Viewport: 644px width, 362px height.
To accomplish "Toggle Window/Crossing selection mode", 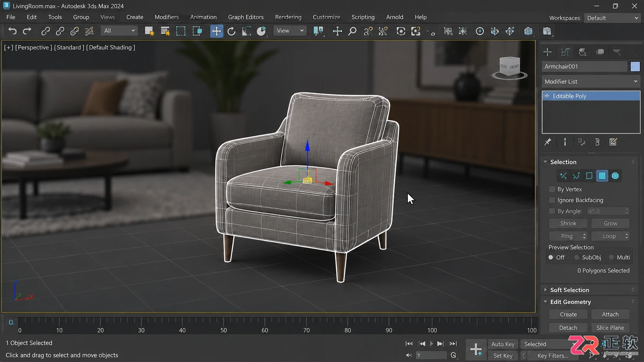I will pos(197,31).
